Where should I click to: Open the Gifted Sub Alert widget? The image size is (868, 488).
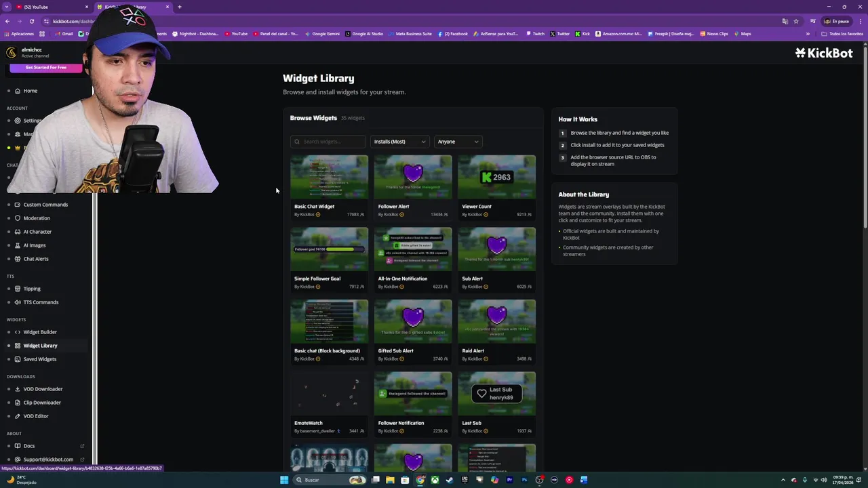[413, 331]
